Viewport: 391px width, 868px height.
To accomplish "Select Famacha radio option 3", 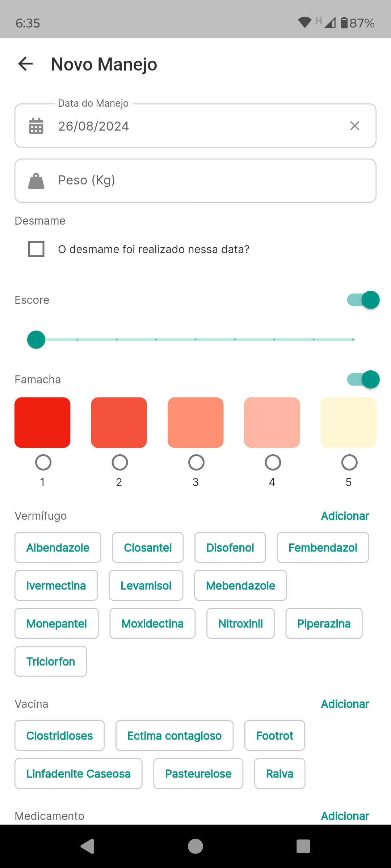I will (x=196, y=463).
